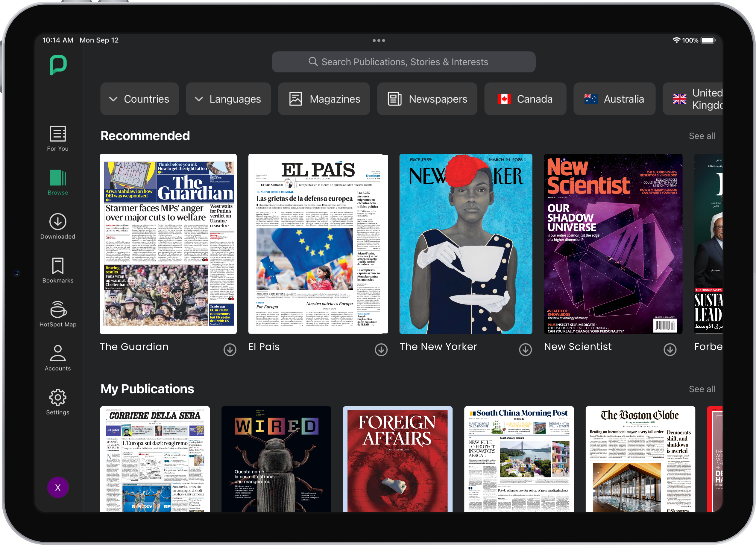Open the Australia filter chip
The width and height of the screenshot is (756, 545).
click(615, 99)
